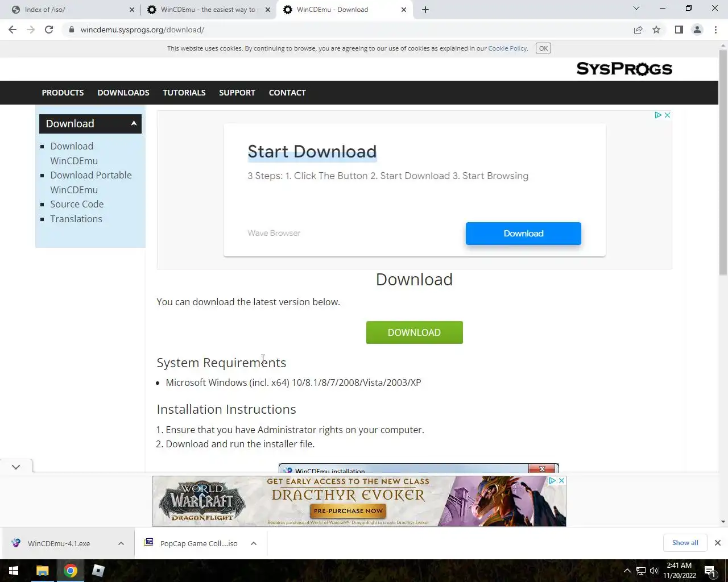Close the top ad with X icon
Screen dimensions: 728x582
pyautogui.click(x=667, y=115)
